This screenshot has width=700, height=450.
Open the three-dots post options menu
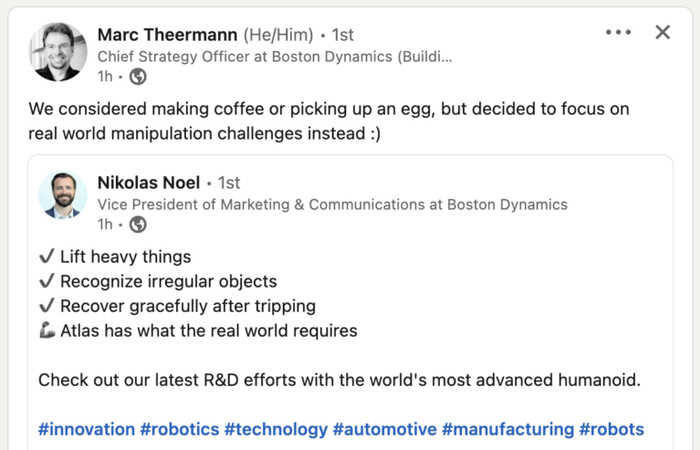pos(619,32)
